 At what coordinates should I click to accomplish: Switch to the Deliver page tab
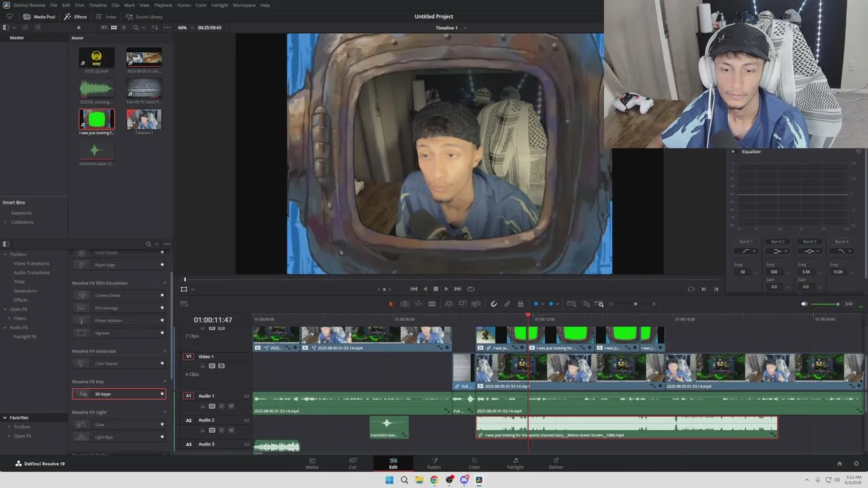click(x=556, y=463)
